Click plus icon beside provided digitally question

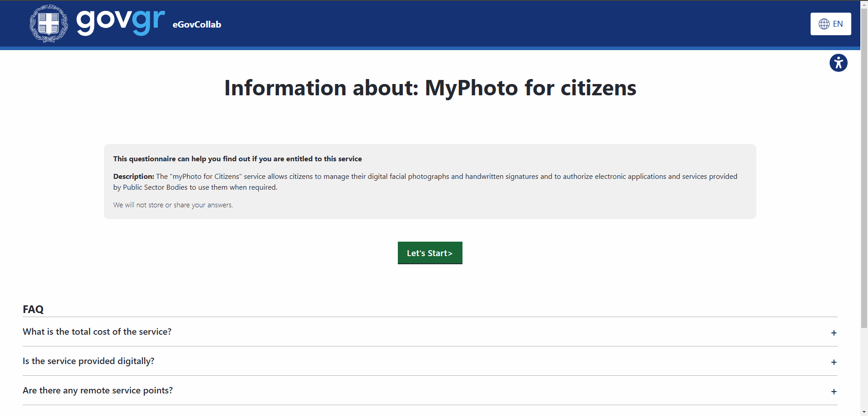[834, 362]
